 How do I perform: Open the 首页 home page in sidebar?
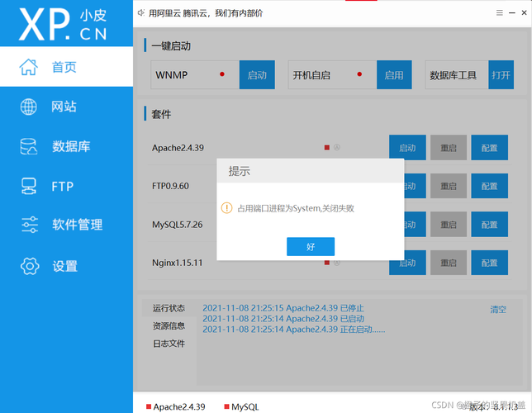coord(66,67)
